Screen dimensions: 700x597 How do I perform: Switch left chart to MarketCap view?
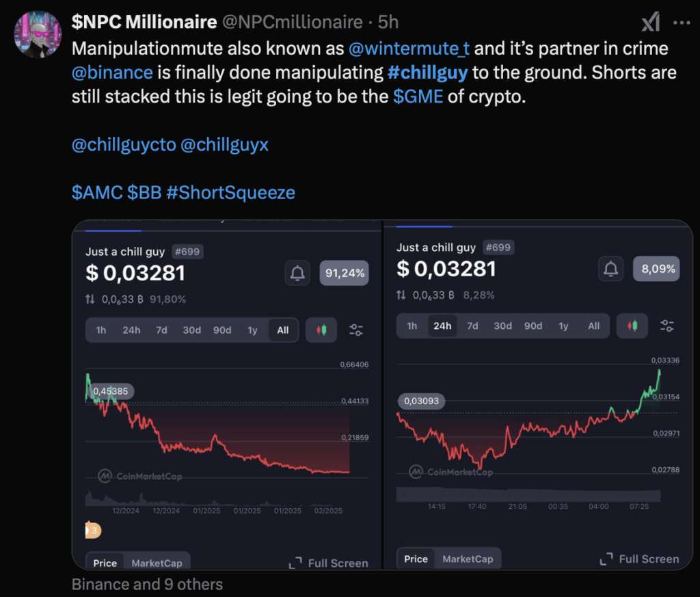[x=157, y=563]
